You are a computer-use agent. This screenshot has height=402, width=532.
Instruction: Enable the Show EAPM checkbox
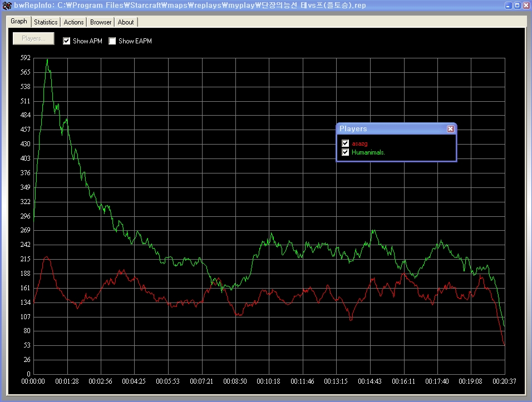pyautogui.click(x=112, y=41)
